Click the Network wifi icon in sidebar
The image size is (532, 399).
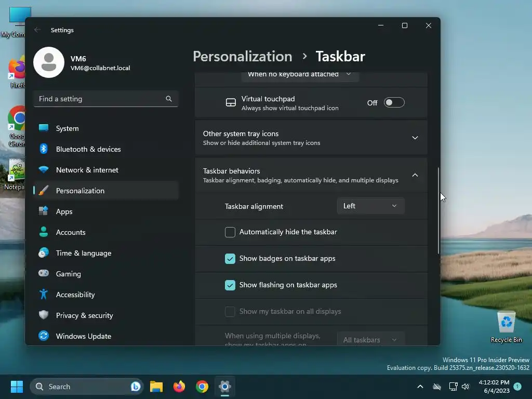click(x=44, y=169)
